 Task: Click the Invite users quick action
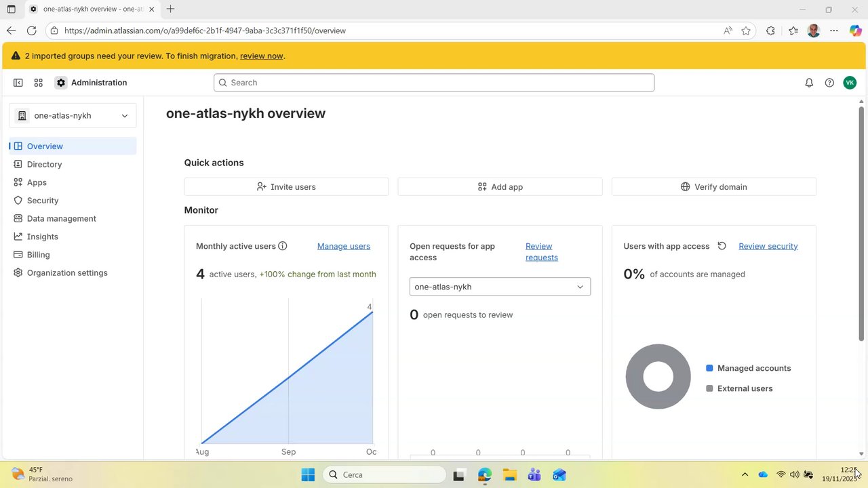point(286,187)
